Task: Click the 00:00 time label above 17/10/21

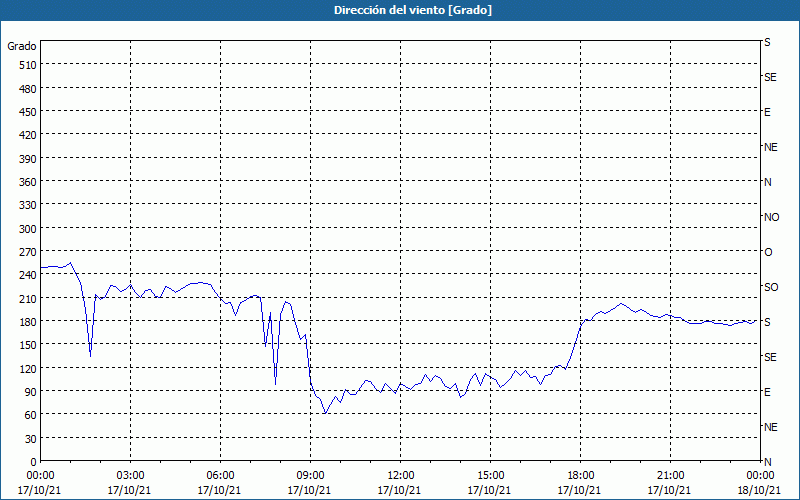Action: (x=40, y=476)
